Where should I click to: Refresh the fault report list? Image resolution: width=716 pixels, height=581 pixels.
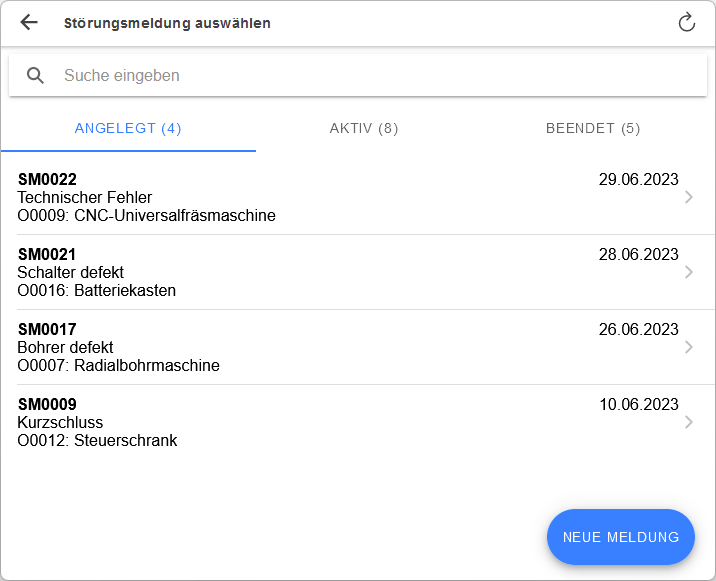tap(686, 23)
